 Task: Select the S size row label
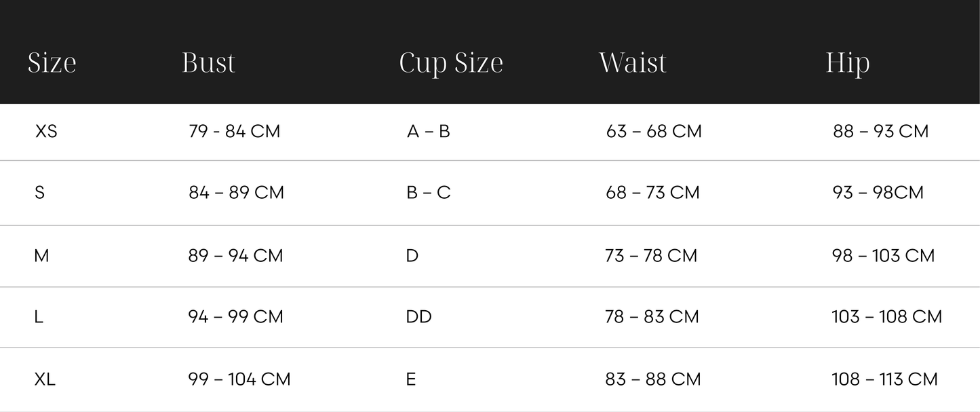point(39,193)
